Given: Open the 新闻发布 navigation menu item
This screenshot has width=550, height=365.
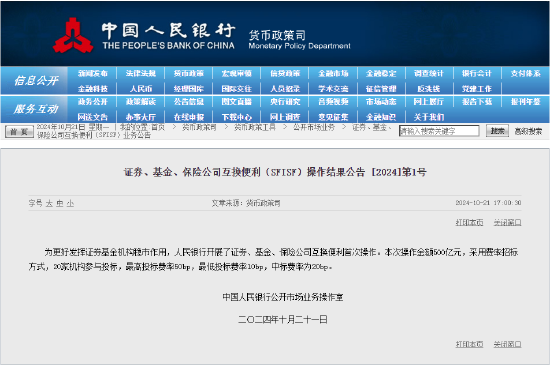Looking at the screenshot, I should pyautogui.click(x=93, y=73).
